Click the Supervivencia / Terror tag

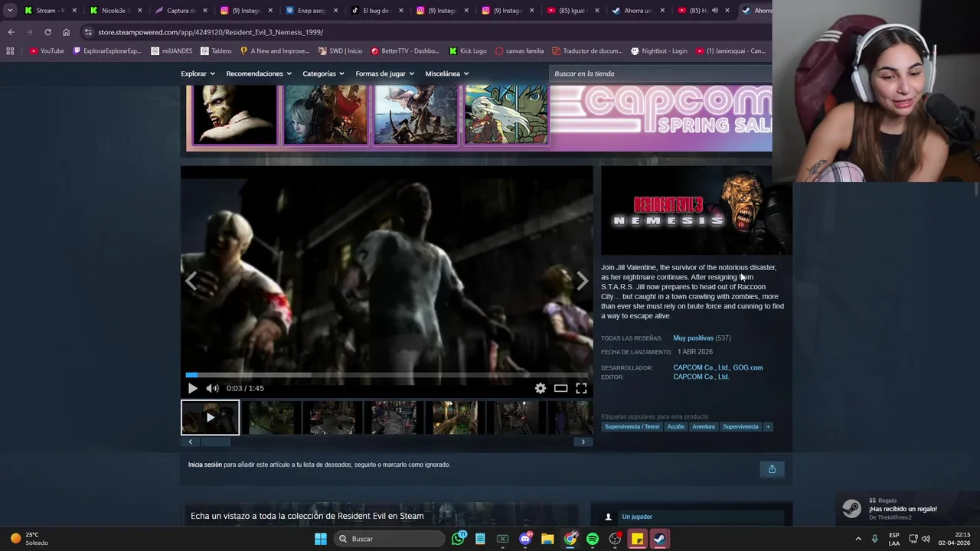tap(632, 426)
